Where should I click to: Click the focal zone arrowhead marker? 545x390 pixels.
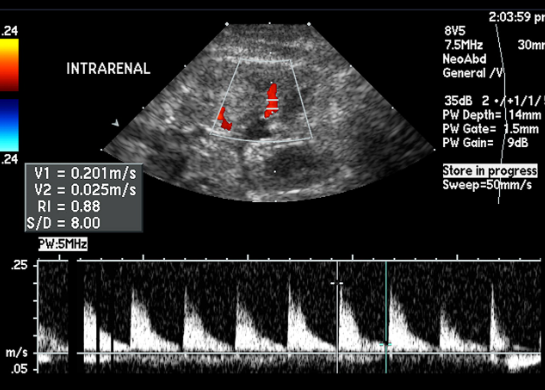click(115, 122)
